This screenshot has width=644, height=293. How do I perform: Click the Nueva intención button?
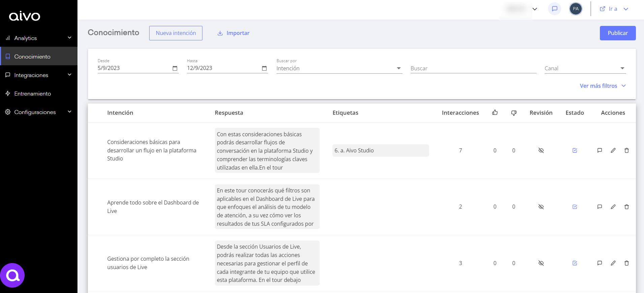(175, 33)
